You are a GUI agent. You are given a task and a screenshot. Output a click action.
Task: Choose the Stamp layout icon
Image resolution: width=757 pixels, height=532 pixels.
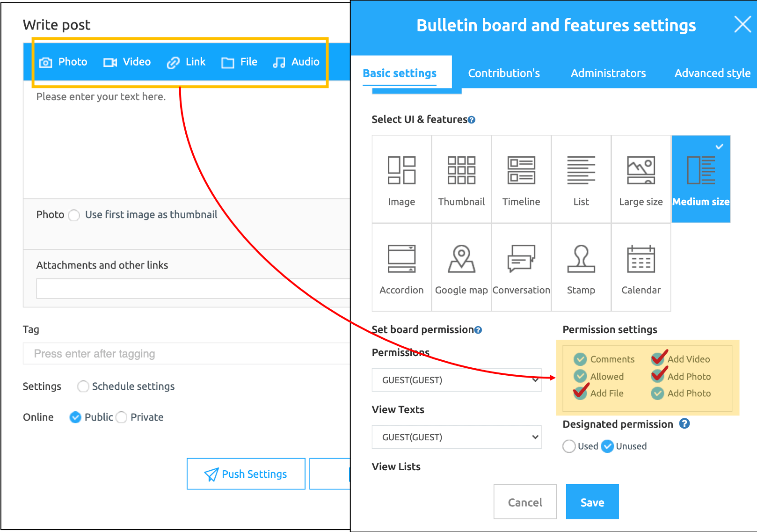[581, 259]
